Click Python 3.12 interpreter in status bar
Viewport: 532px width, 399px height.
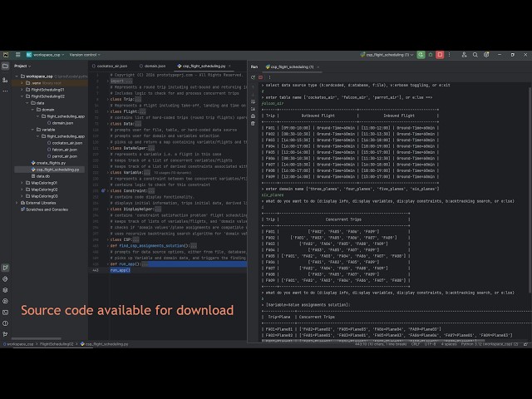489,344
